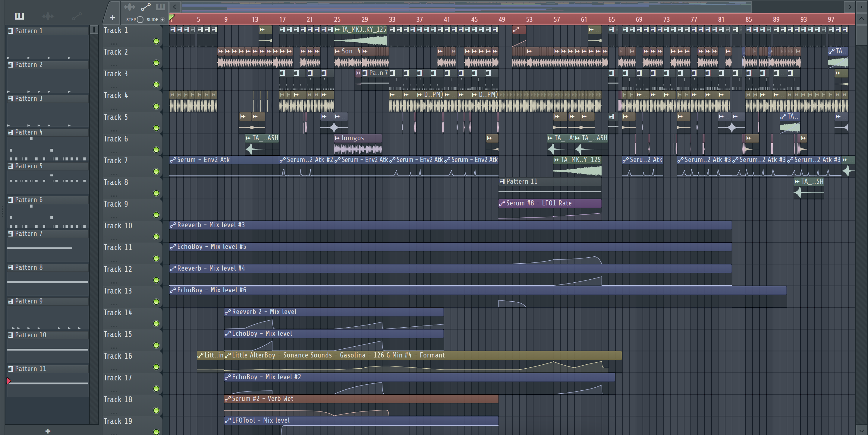868x435 pixels.
Task: Select EchoBoy - Mix level #2 clip
Action: (x=420, y=383)
